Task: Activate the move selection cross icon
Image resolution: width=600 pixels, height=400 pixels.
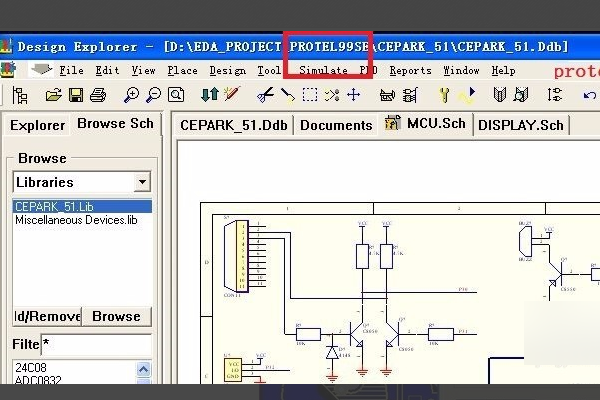Action: pos(354,95)
